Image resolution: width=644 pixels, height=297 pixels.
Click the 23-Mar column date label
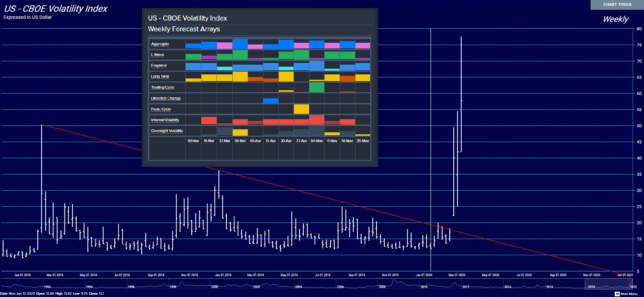(x=225, y=141)
